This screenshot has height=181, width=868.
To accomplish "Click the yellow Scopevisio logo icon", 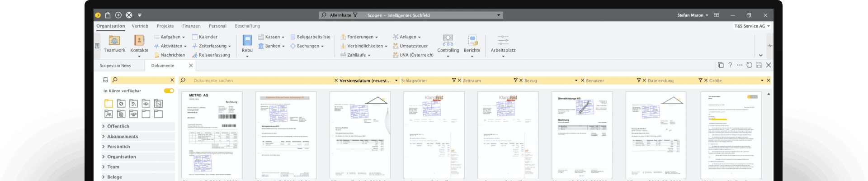I will pos(98,15).
